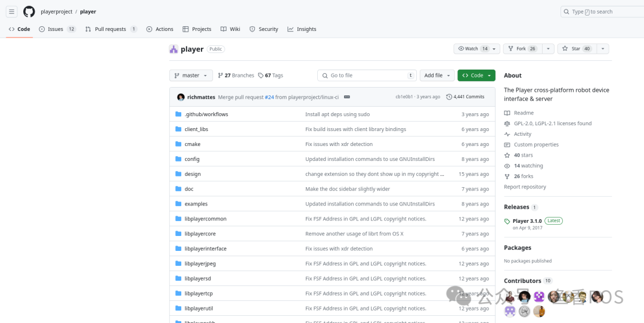Image resolution: width=644 pixels, height=323 pixels.
Task: Open the config folder
Action: [192, 159]
